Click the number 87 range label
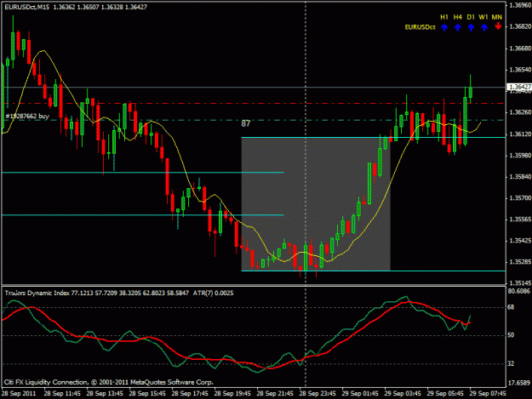 pyautogui.click(x=246, y=123)
